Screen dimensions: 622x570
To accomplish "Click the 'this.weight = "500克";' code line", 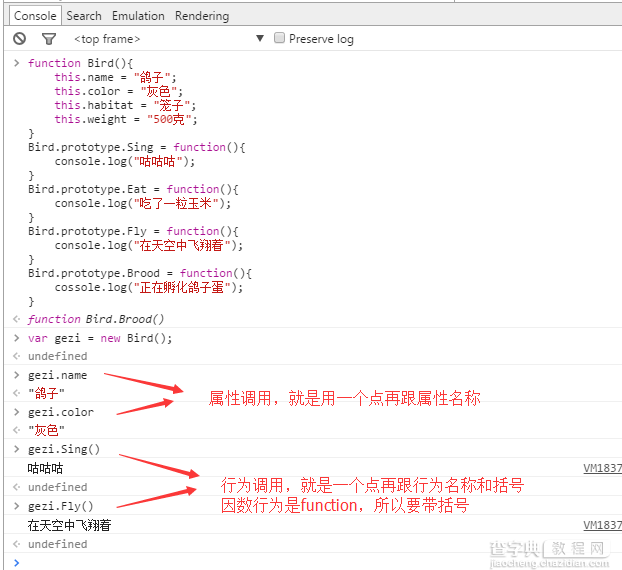I will point(126,119).
